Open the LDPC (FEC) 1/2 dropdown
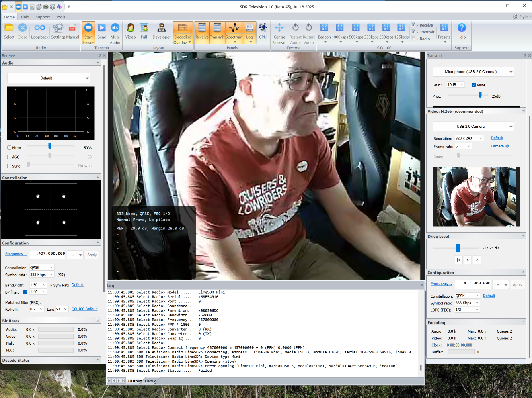The width and height of the screenshot is (532, 398). tap(467, 310)
